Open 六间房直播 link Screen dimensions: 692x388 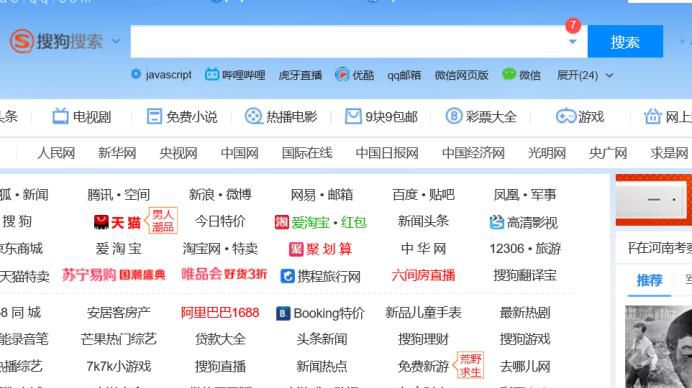pyautogui.click(x=423, y=276)
